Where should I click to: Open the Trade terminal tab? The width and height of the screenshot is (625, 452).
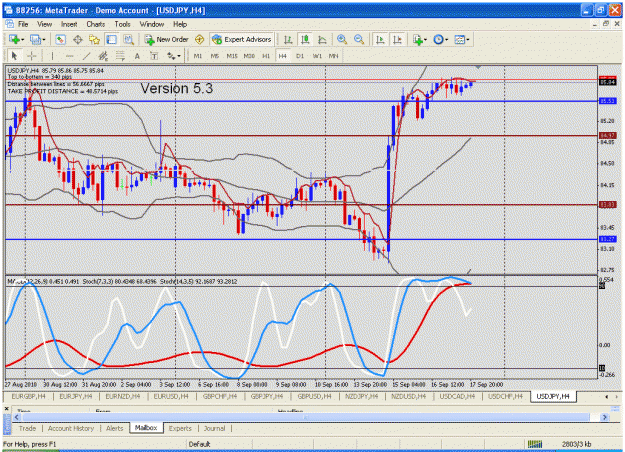coord(27,428)
